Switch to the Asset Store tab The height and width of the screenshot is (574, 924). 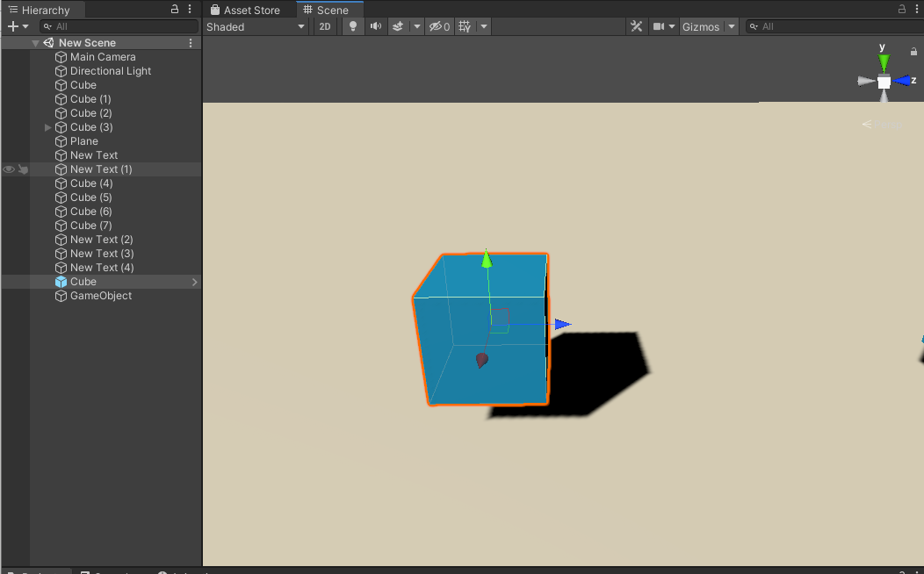[245, 10]
